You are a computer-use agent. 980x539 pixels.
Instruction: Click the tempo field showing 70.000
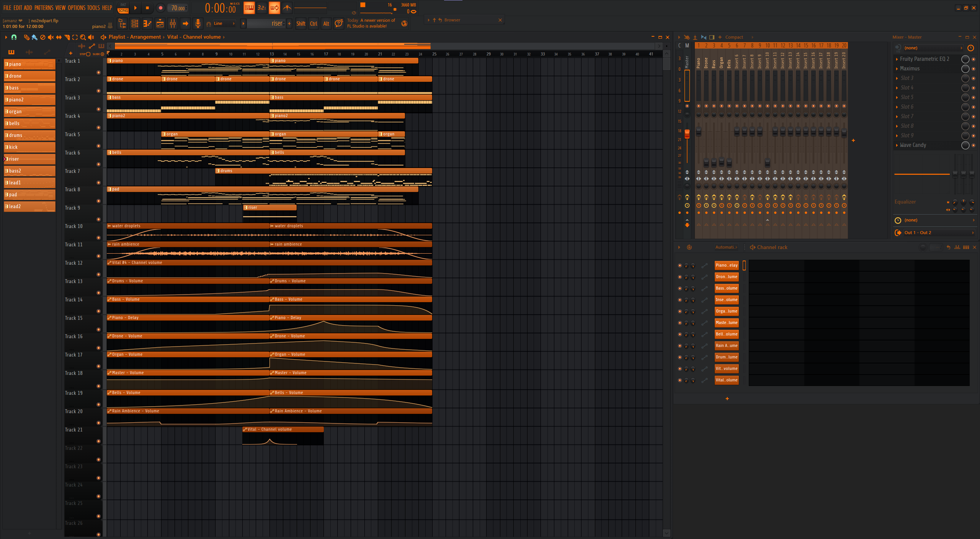point(178,8)
